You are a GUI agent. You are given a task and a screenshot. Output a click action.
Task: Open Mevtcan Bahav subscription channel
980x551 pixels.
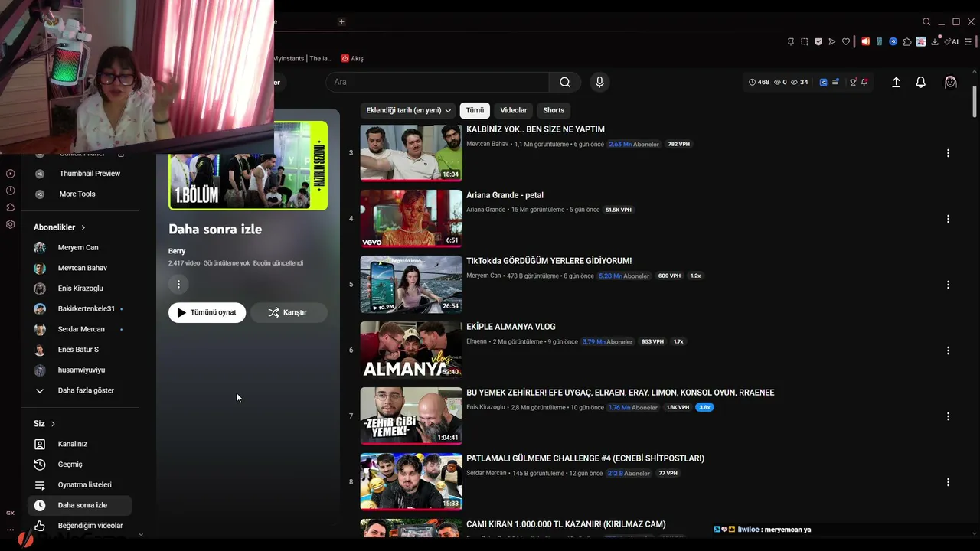click(x=80, y=268)
